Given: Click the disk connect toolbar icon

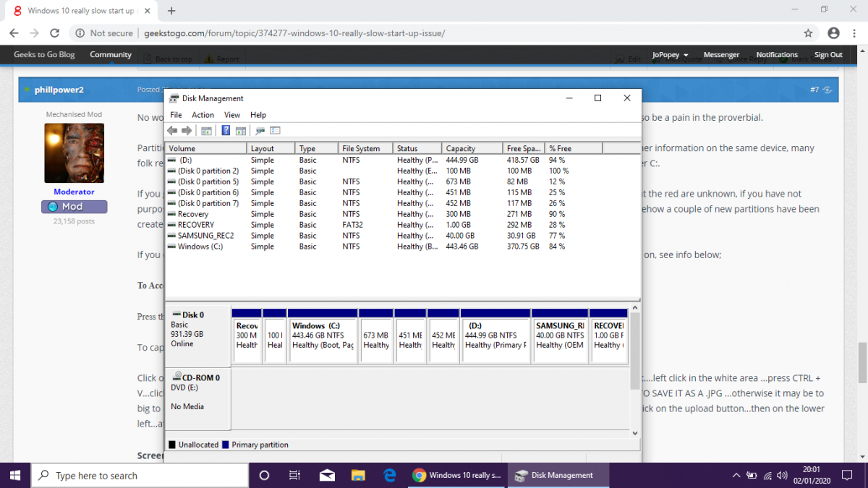Looking at the screenshot, I should point(260,131).
